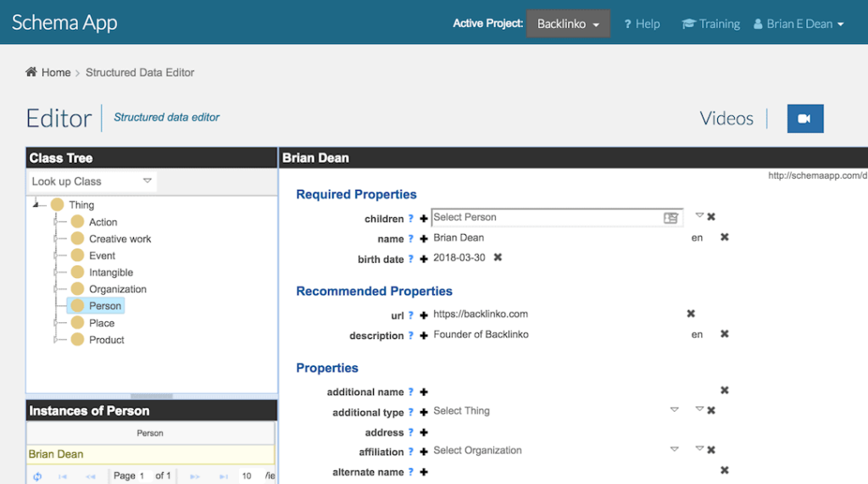The width and height of the screenshot is (868, 484).
Task: Open help tooltip for name property
Action: pyautogui.click(x=411, y=239)
